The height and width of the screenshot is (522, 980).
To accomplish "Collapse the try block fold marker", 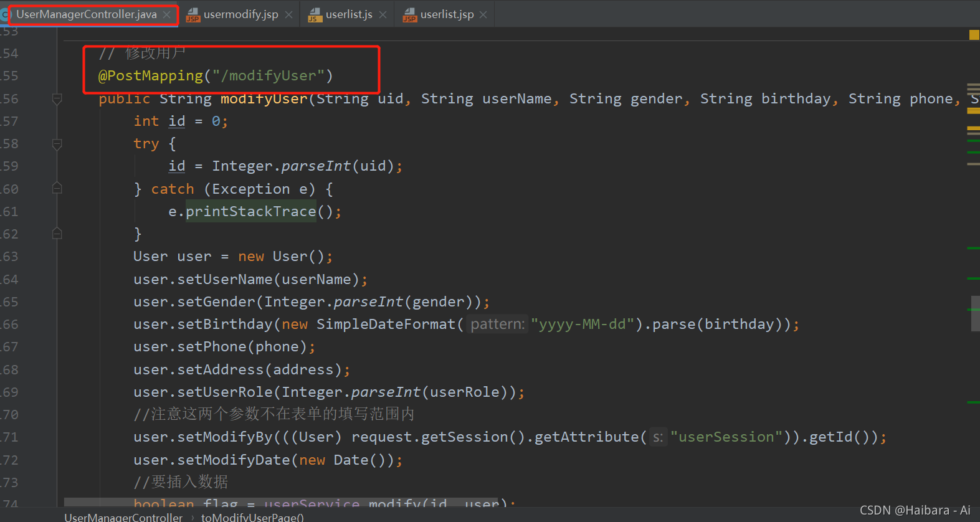I will [57, 144].
